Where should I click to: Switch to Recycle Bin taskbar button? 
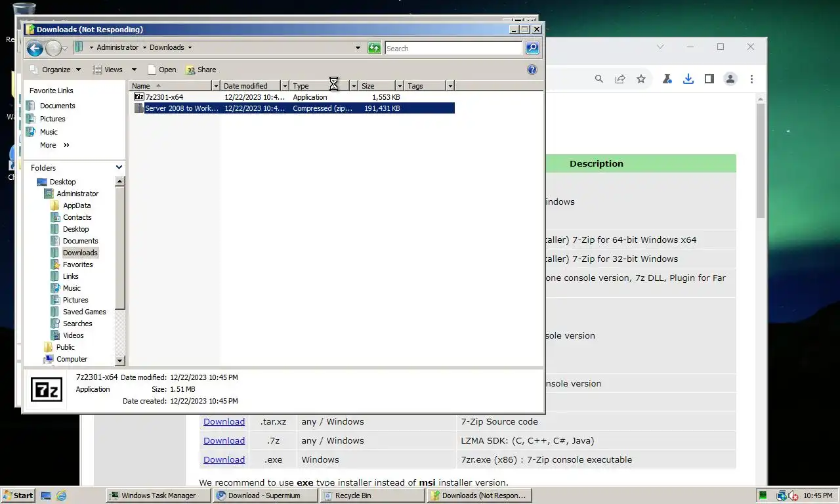[x=372, y=495]
